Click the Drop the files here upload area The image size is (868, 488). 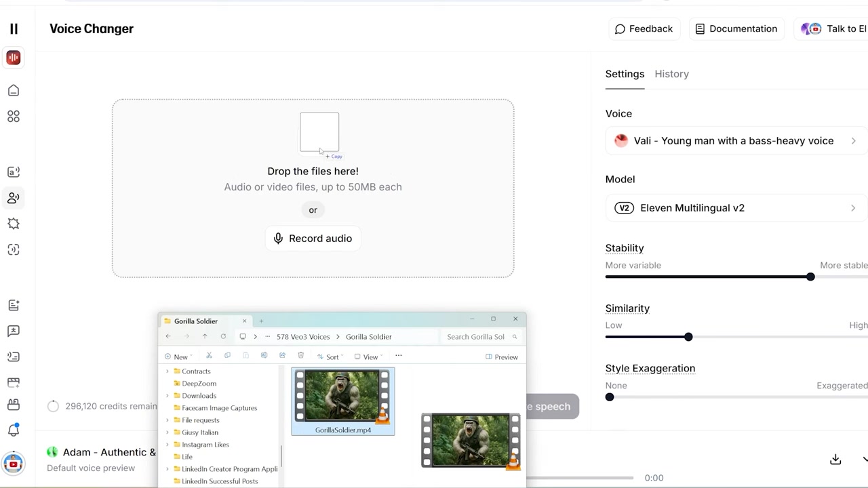click(313, 188)
